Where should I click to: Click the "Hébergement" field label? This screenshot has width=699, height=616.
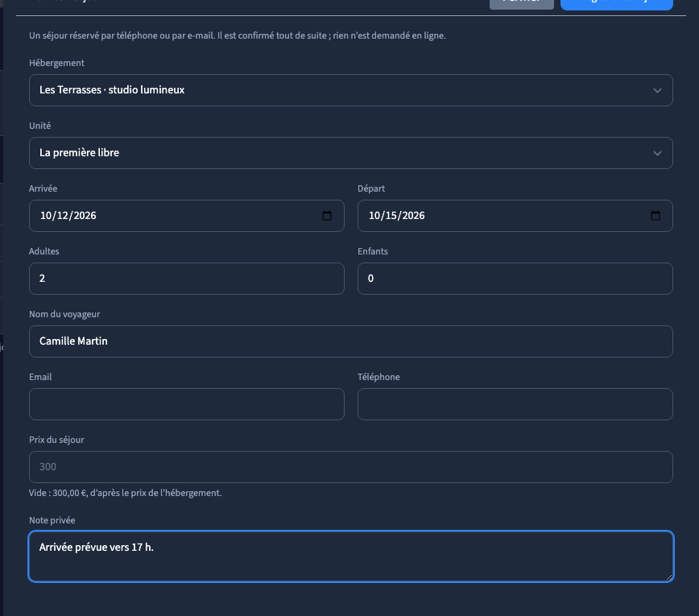56,63
